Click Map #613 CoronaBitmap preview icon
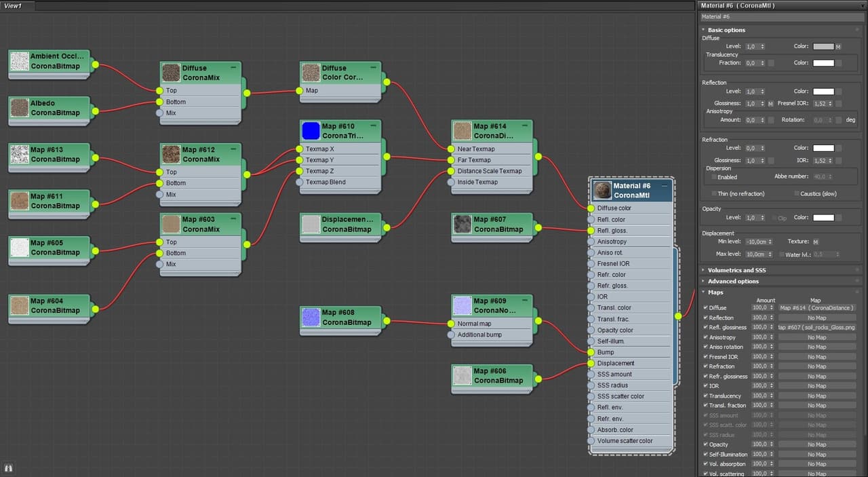The height and width of the screenshot is (477, 868). (20, 154)
